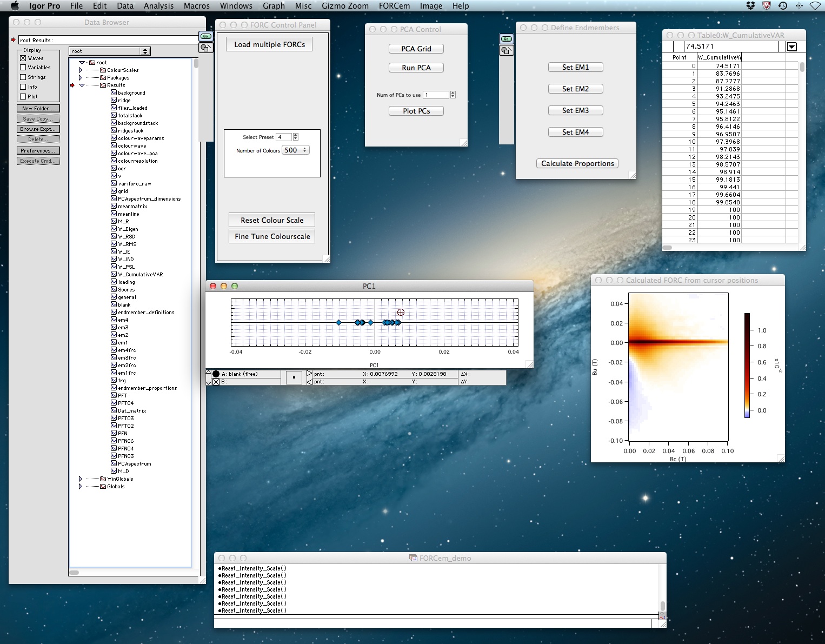This screenshot has width=825, height=644.
Task: Click cursor B crossed-square icon
Action: (216, 382)
